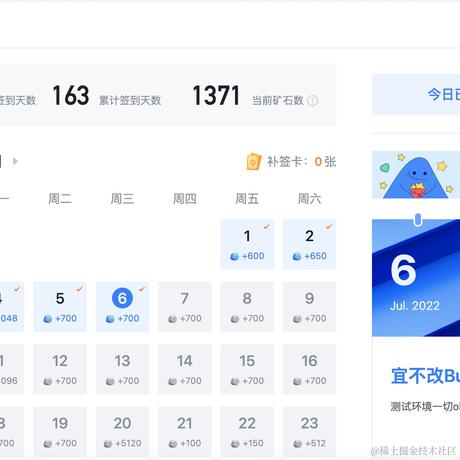Viewport: 460px width, 460px height.
Task: Click the 今日已 sign-in button
Action: 416,94
